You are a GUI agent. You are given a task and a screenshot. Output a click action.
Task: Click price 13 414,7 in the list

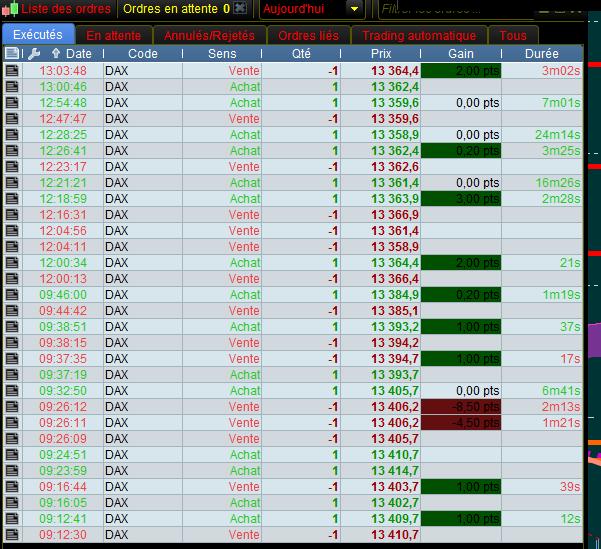pos(395,470)
